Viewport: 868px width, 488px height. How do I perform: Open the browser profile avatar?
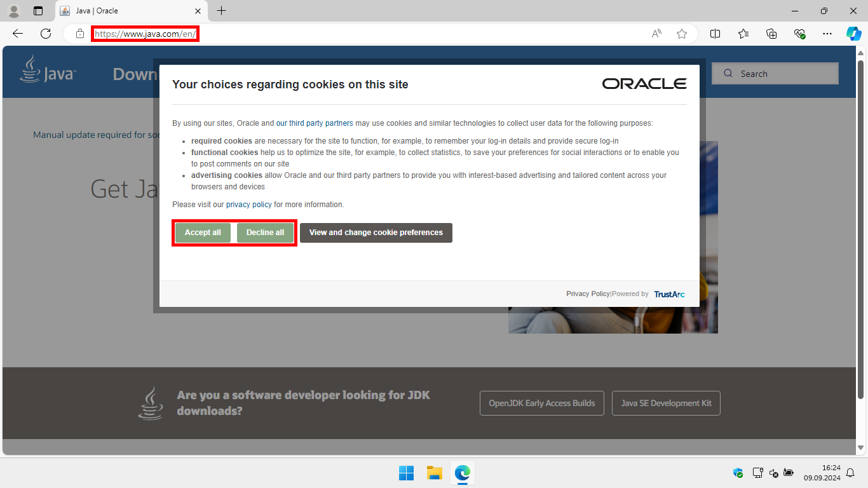(x=13, y=11)
